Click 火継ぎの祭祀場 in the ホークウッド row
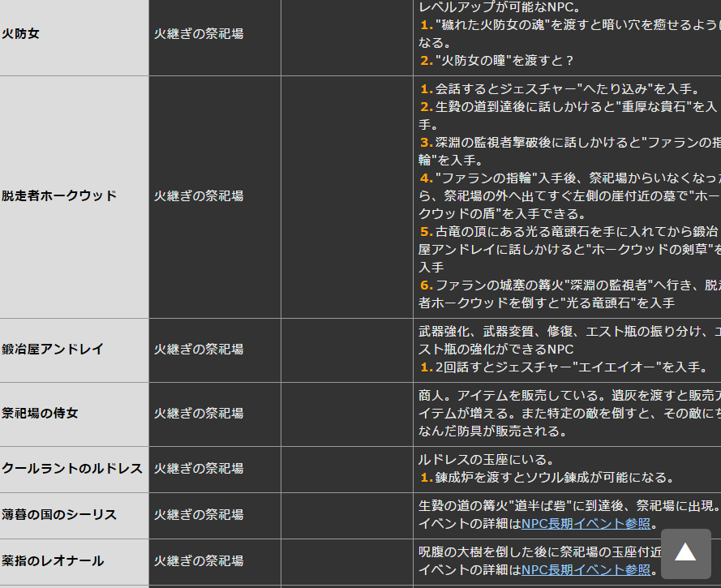The width and height of the screenshot is (721, 588). click(x=199, y=196)
